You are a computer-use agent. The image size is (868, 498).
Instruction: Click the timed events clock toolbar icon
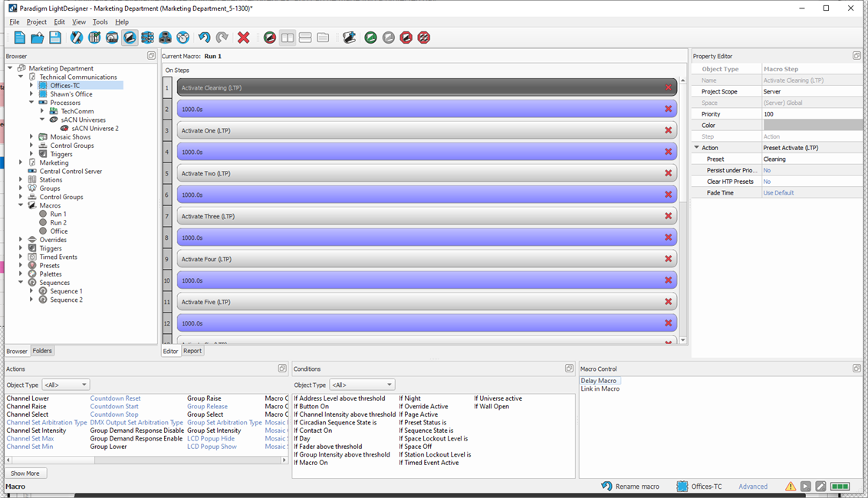tap(183, 38)
